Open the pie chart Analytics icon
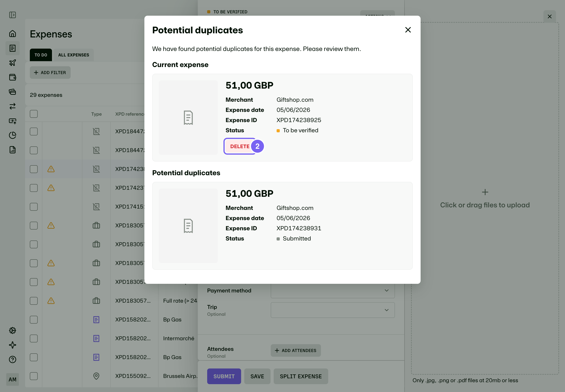Viewport: 565px width, 392px height. tap(13, 135)
